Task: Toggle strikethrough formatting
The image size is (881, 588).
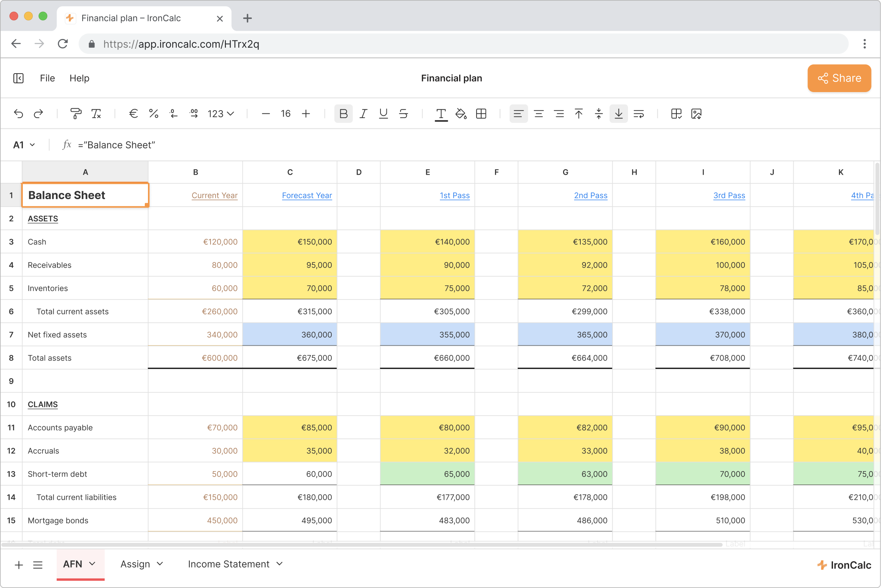Action: tap(403, 114)
